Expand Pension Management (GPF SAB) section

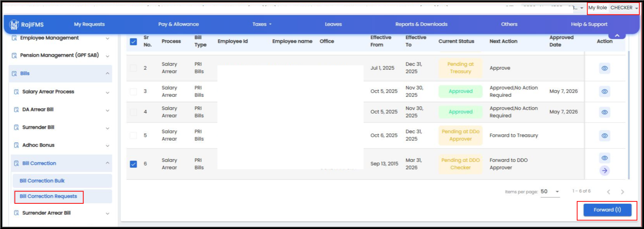tap(108, 56)
